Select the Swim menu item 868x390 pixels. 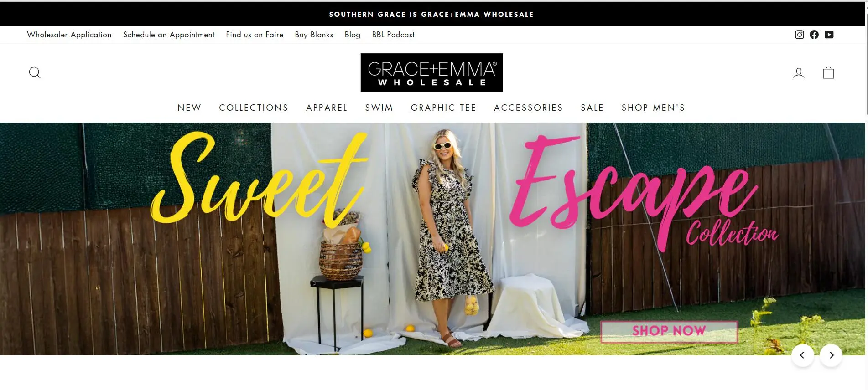point(379,108)
